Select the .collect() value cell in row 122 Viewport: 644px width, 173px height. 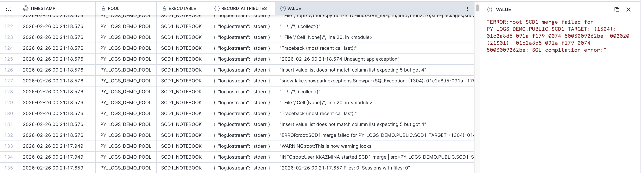point(375,26)
